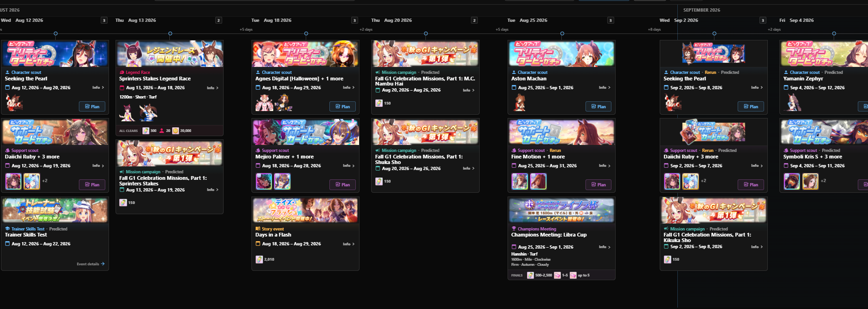Open Aug 12 Seeking the Pearl gacha banner

55,54
